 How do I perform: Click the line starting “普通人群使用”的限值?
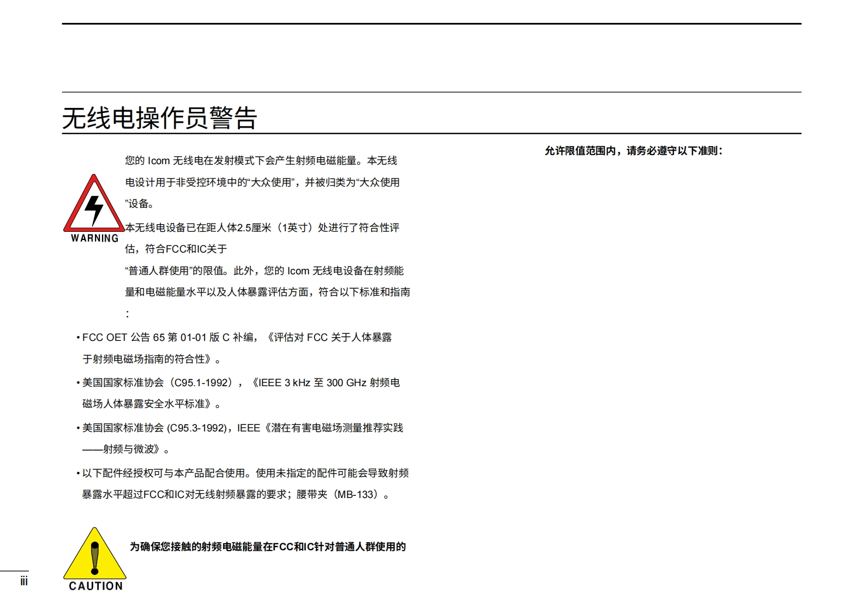click(x=264, y=271)
